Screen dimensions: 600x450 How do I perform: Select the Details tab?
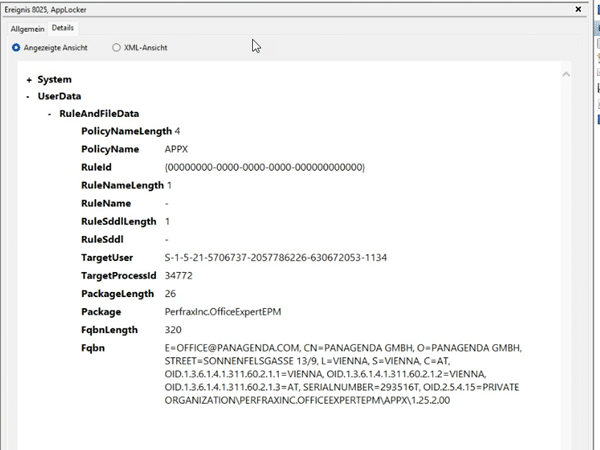pyautogui.click(x=63, y=28)
